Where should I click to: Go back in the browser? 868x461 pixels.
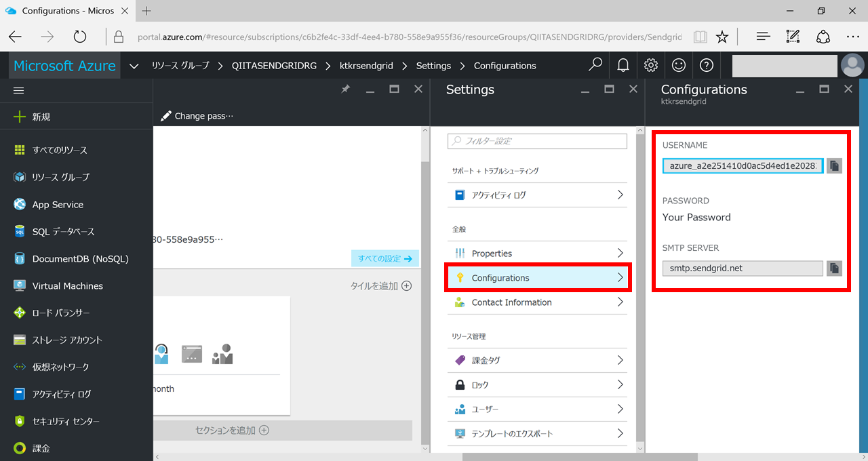click(15, 37)
